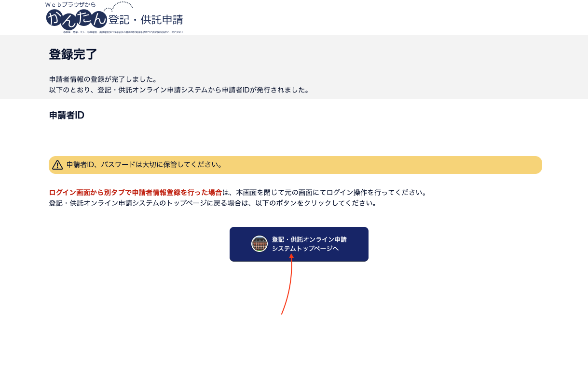Click the 登録完了 page heading
Screen dimensions: 588x369
[x=73, y=54]
